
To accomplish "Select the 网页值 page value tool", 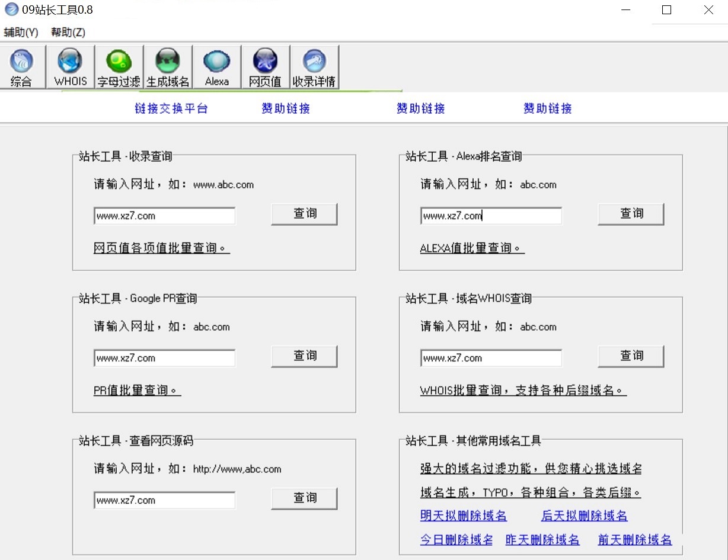I will [x=265, y=66].
